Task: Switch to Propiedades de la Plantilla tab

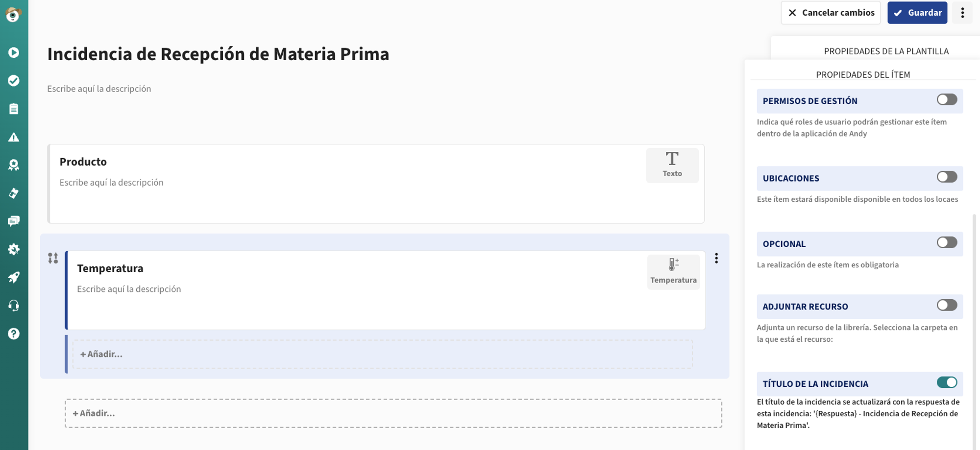Action: pyautogui.click(x=886, y=51)
